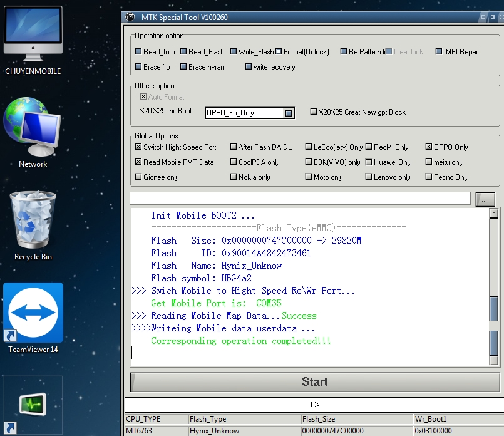This screenshot has height=436, width=504.
Task: Click the 'Reading Mobile Map Data...Success' log line
Action: pyautogui.click(x=224, y=316)
